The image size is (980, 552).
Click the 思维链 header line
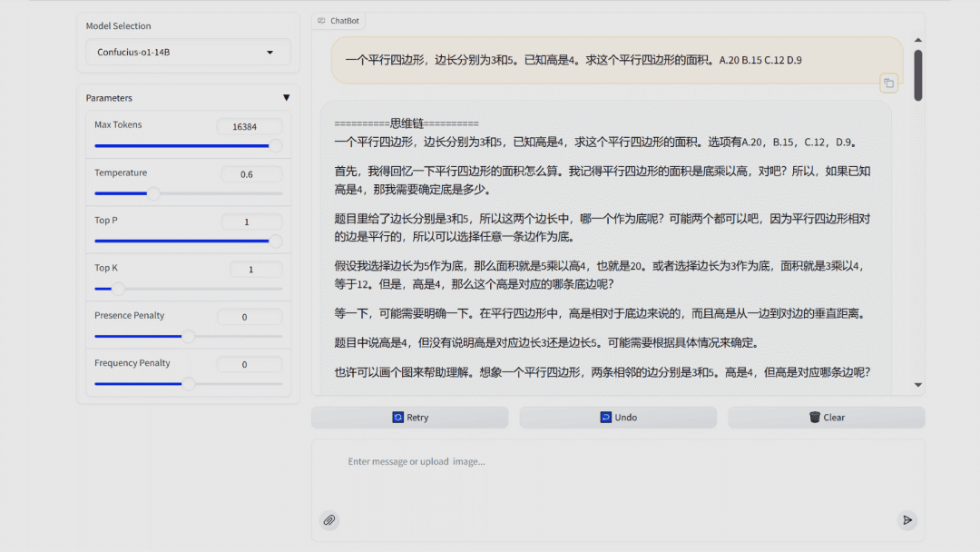pyautogui.click(x=407, y=123)
